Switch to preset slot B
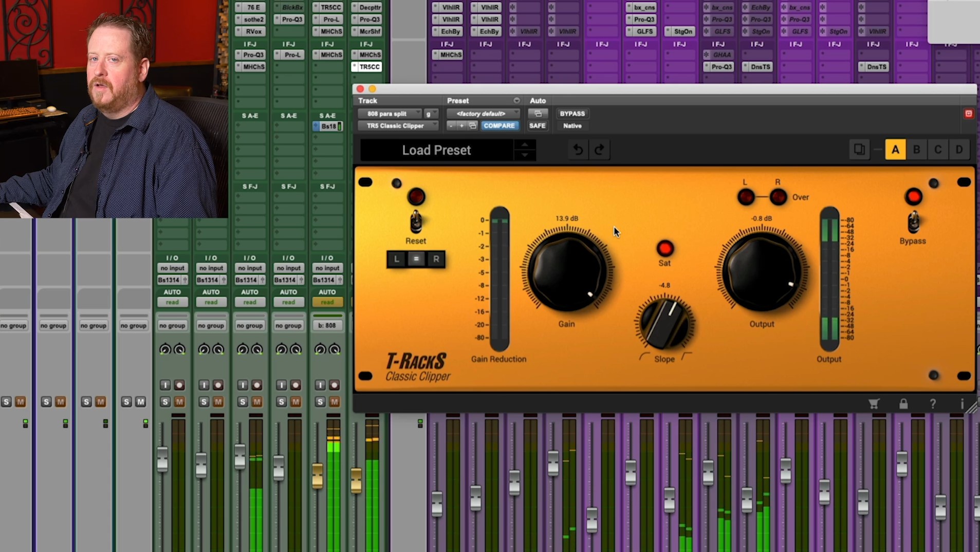 tap(916, 150)
